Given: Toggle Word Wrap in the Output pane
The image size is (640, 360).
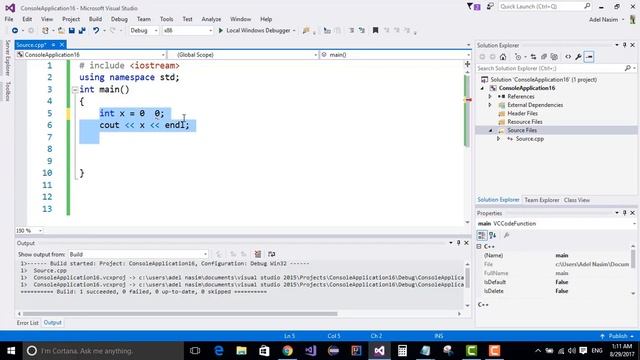Looking at the screenshot, I should 271,254.
